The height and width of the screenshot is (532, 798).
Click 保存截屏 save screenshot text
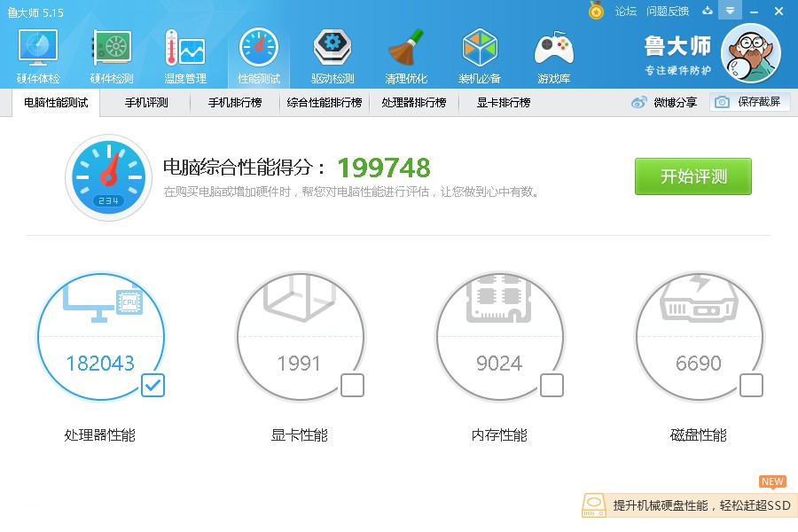759,102
